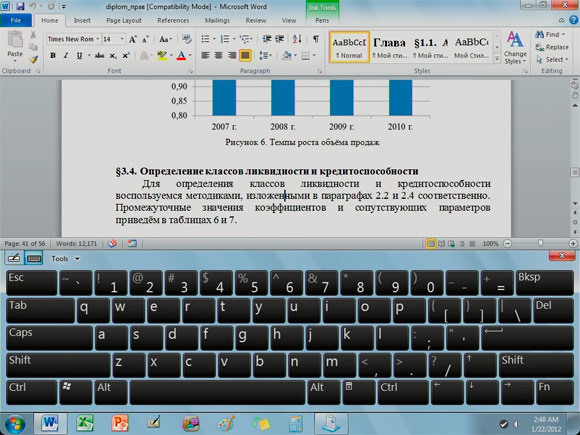Open the File tab
This screenshot has width=580, height=435.
16,20
